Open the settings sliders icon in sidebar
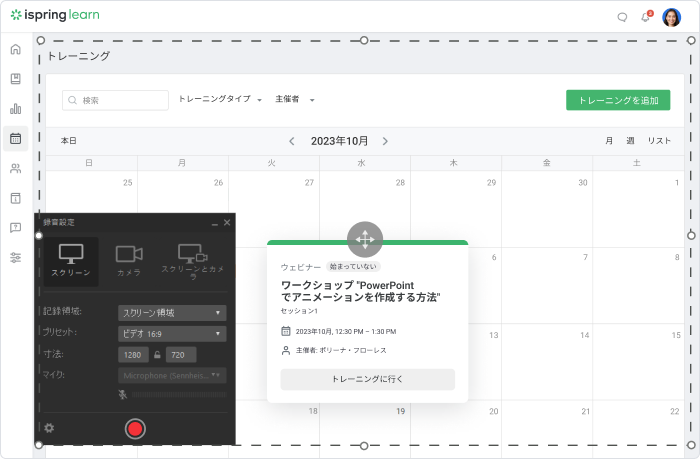 pyautogui.click(x=16, y=258)
